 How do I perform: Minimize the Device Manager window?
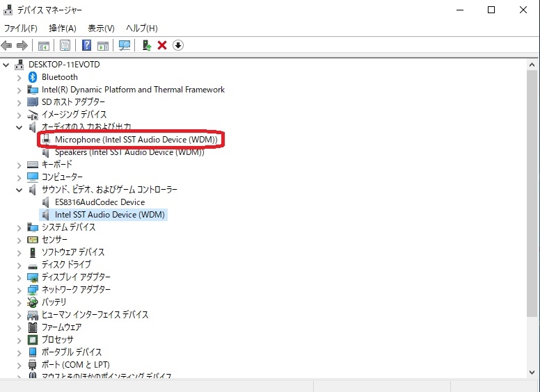(460, 10)
